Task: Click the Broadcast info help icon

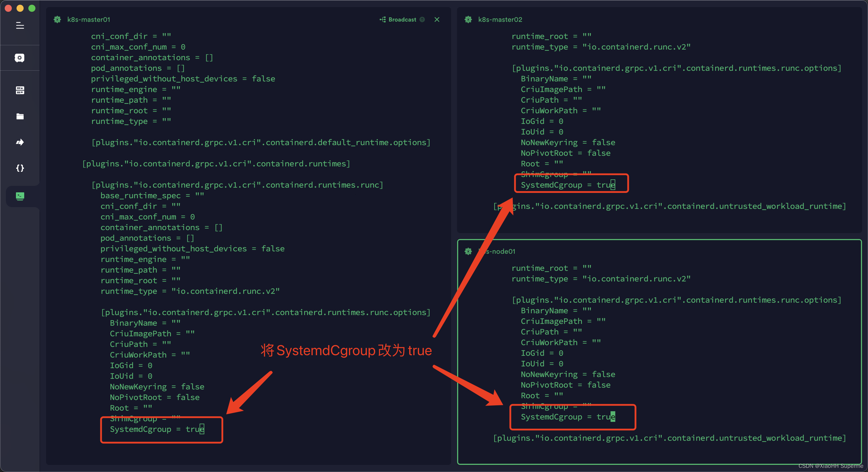Action: pos(422,19)
